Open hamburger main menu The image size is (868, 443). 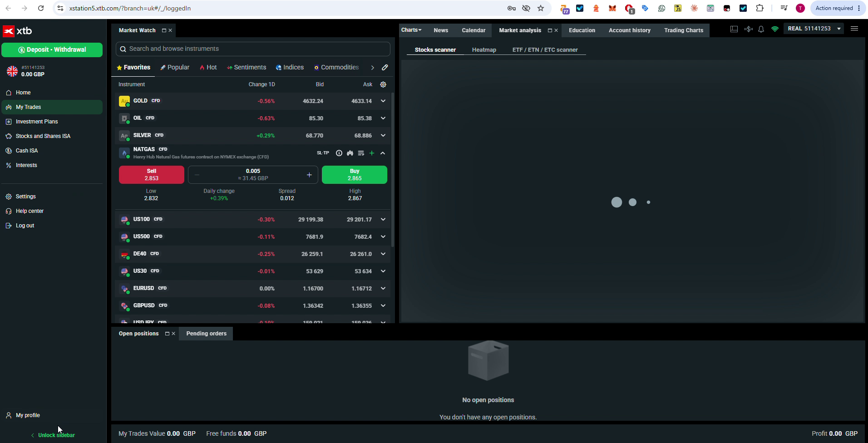(854, 29)
